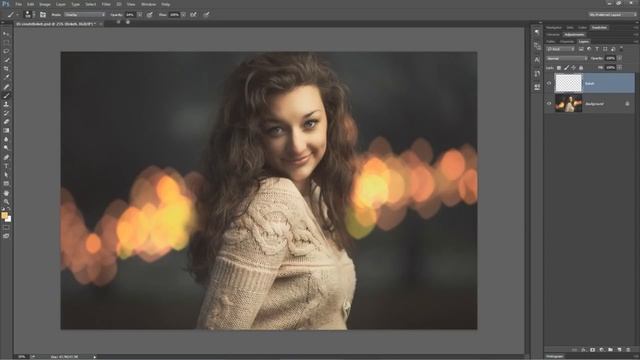
Task: Open the brush Flow slider arrow
Action: (x=183, y=15)
